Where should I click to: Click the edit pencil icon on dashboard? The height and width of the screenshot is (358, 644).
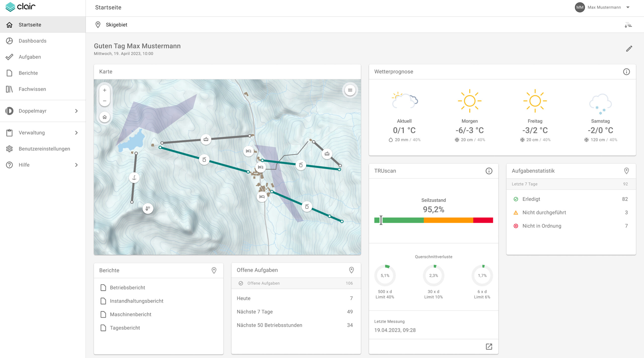pos(629,49)
